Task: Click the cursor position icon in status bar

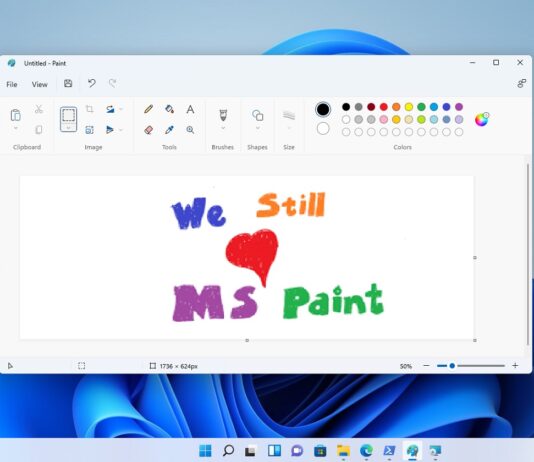Action: click(10, 366)
